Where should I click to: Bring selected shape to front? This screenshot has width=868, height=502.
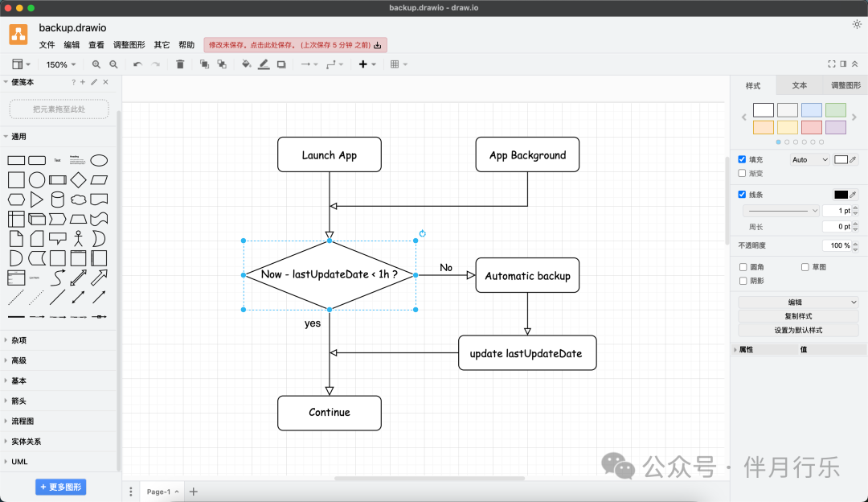[x=204, y=64]
